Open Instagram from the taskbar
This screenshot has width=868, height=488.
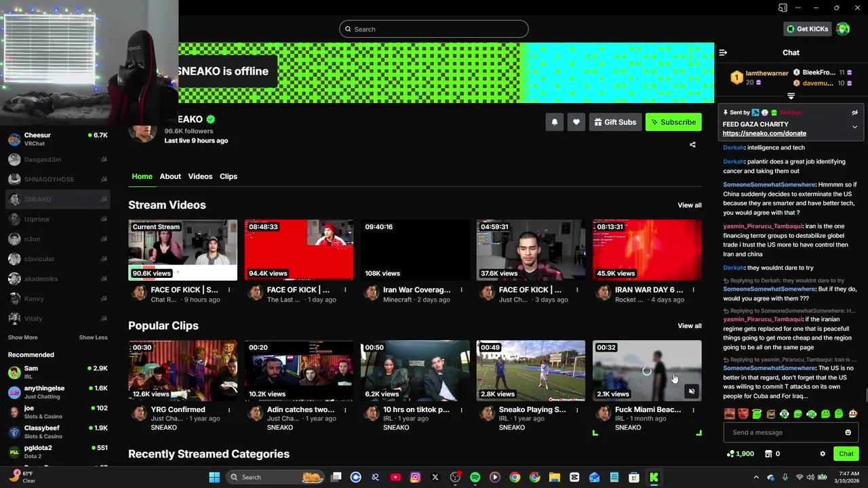click(x=415, y=477)
